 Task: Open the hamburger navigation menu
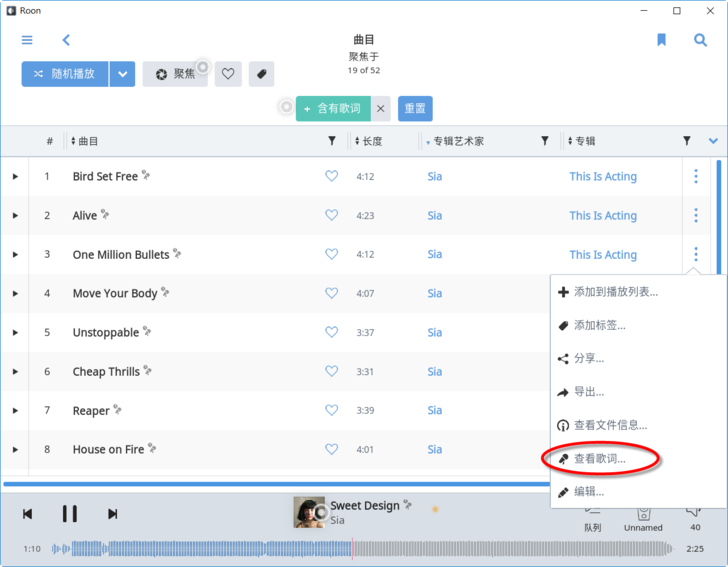pyautogui.click(x=27, y=40)
